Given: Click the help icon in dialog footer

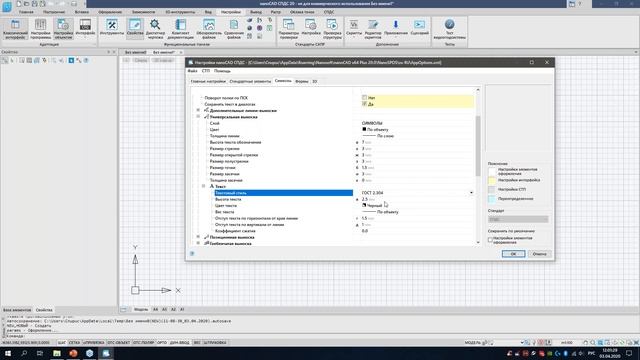Looking at the screenshot, I should click(192, 253).
